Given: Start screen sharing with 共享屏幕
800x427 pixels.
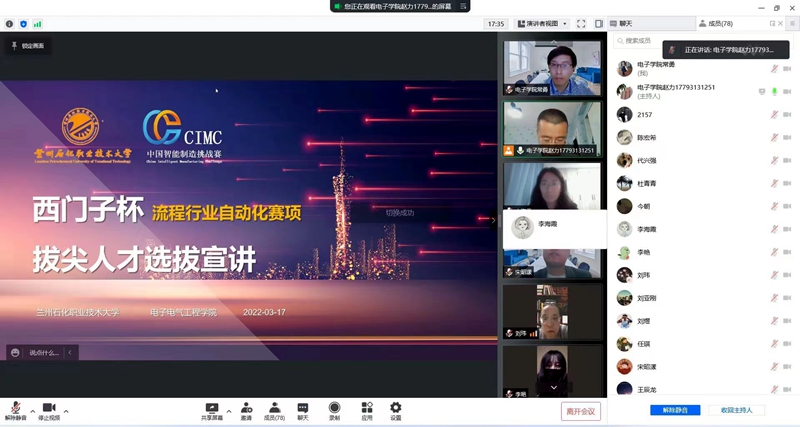Looking at the screenshot, I should (x=212, y=411).
